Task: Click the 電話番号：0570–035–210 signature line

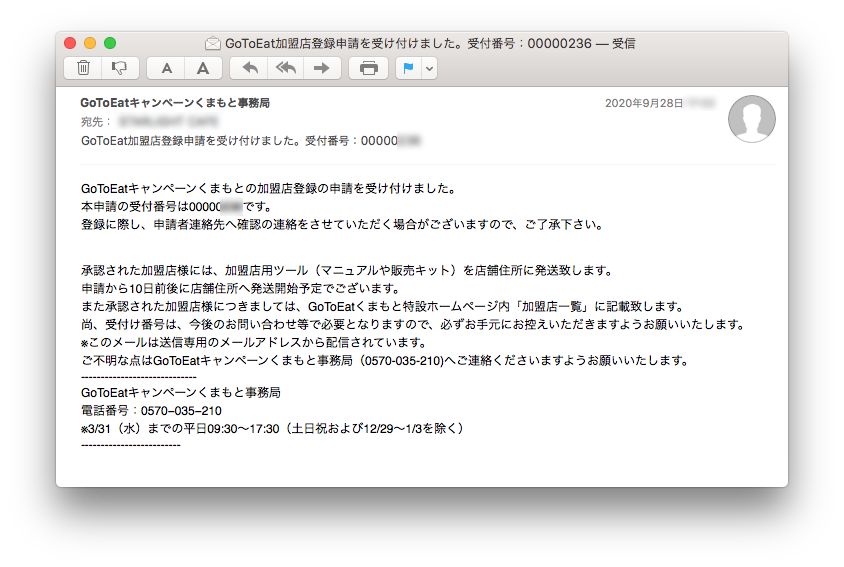Action: 151,411
